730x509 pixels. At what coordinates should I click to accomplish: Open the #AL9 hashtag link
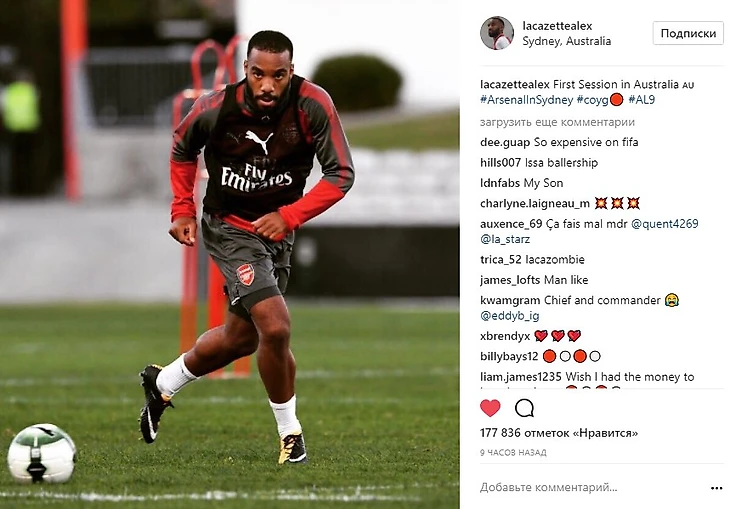(642, 100)
